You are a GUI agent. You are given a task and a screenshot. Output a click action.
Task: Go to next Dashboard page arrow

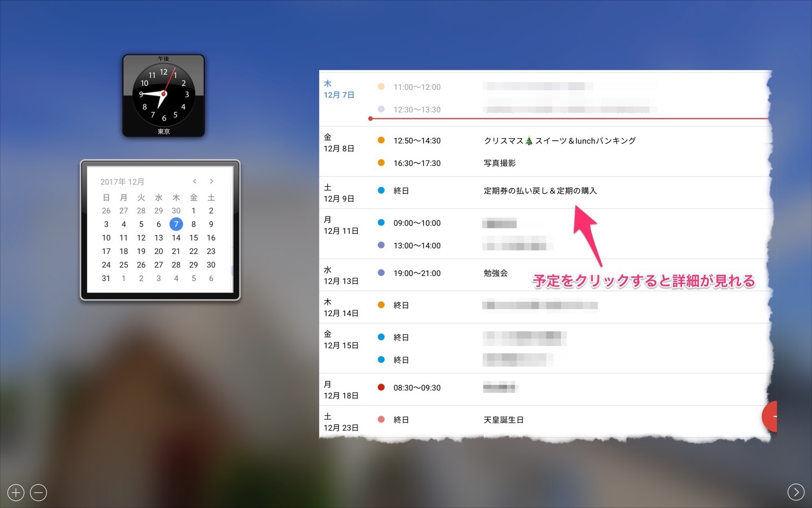pos(796,492)
